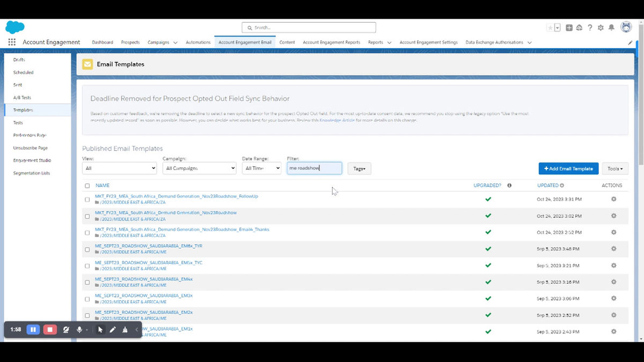The height and width of the screenshot is (362, 644).
Task: Switch to the Prospects tab
Action: coord(130,42)
